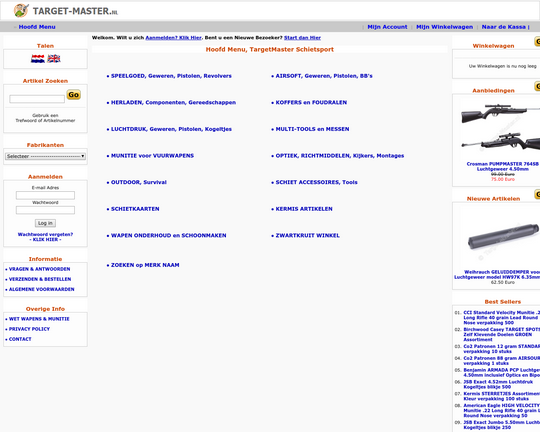540x432 pixels.
Task: Switch language with the British flag
Action: (54, 59)
